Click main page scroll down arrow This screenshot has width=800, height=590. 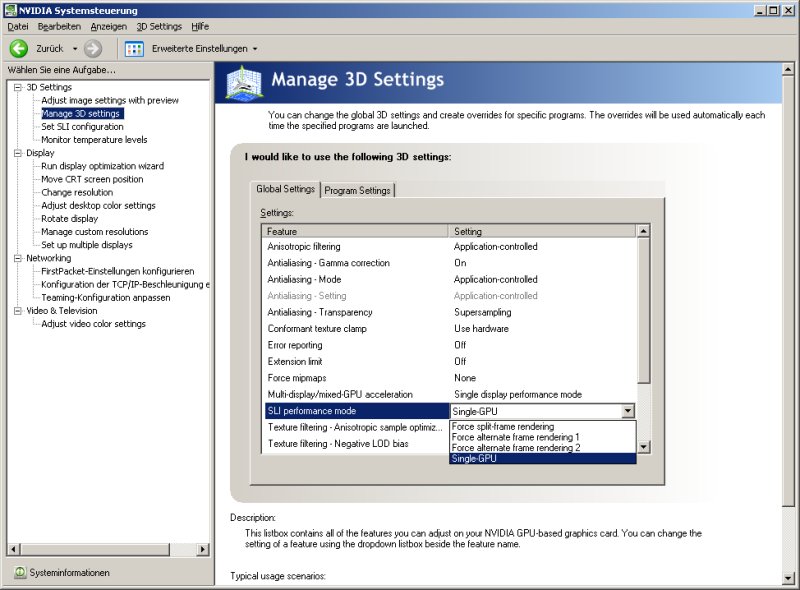[x=788, y=578]
